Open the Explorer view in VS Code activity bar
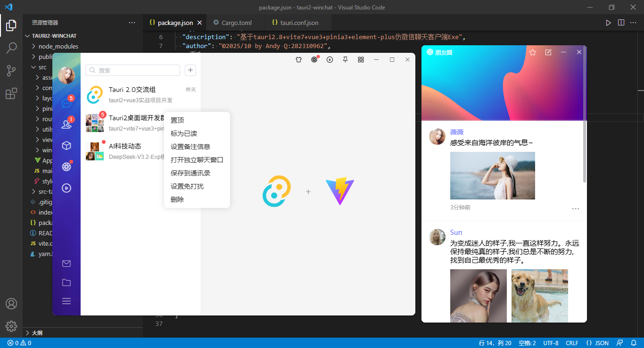644x348 pixels. tap(11, 25)
